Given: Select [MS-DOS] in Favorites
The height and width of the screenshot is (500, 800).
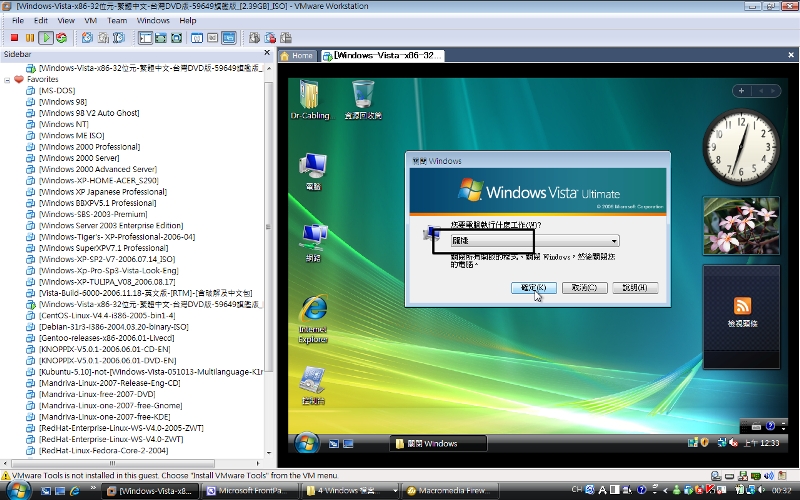Looking at the screenshot, I should (57, 90).
